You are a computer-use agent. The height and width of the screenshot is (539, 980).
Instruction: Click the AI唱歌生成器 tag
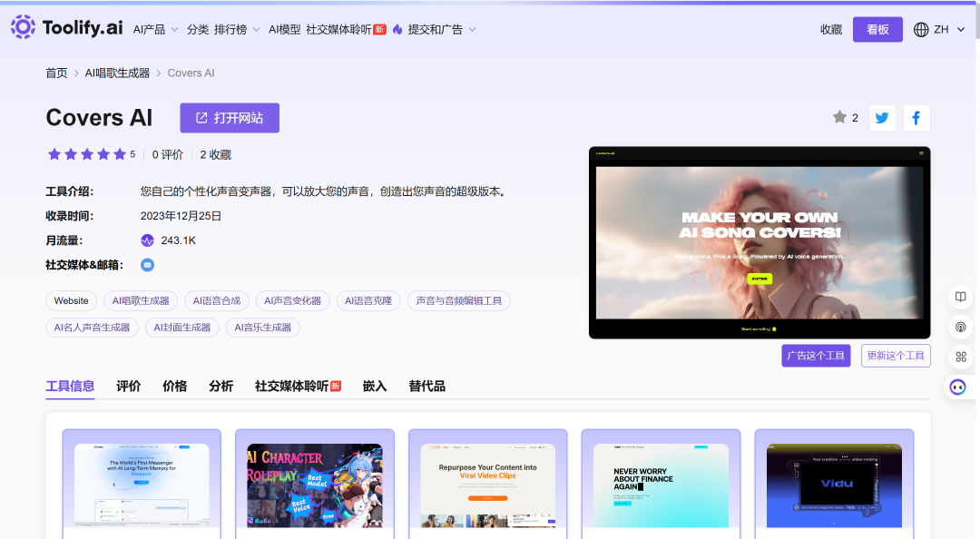(x=141, y=300)
